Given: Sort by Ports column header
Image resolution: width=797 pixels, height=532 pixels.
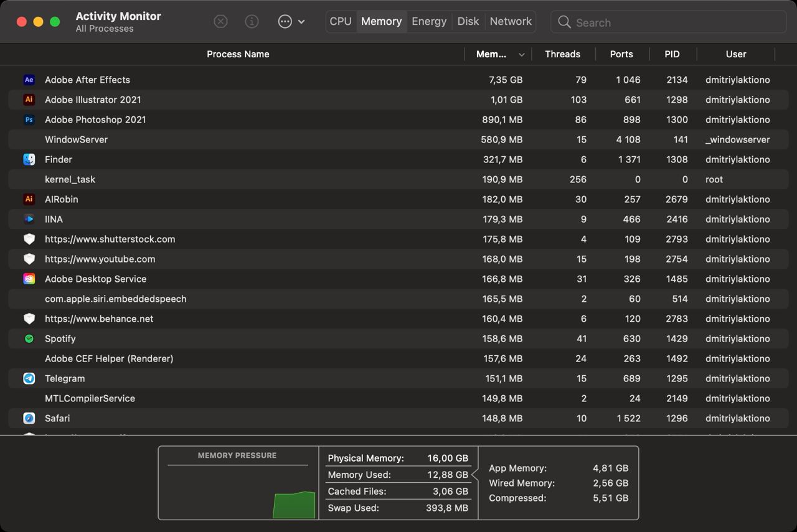Looking at the screenshot, I should point(621,54).
